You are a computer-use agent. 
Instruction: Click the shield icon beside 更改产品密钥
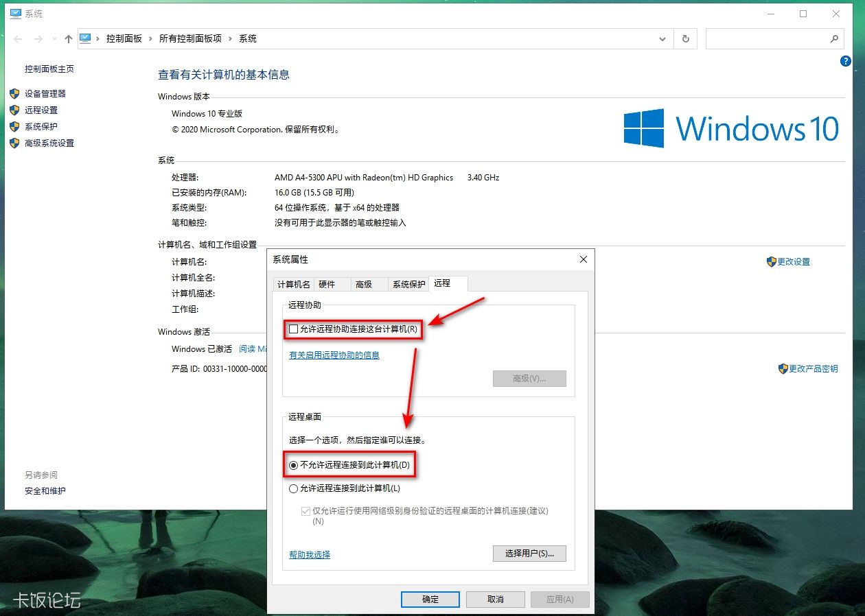coord(783,368)
